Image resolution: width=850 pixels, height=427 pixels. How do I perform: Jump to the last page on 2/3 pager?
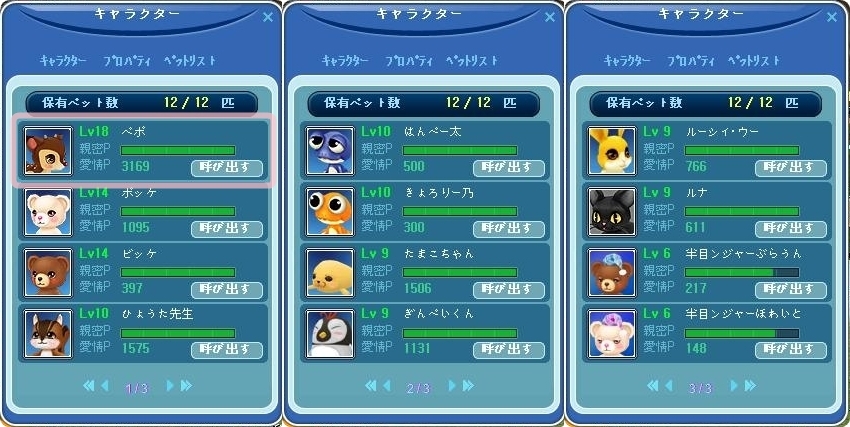click(x=468, y=385)
